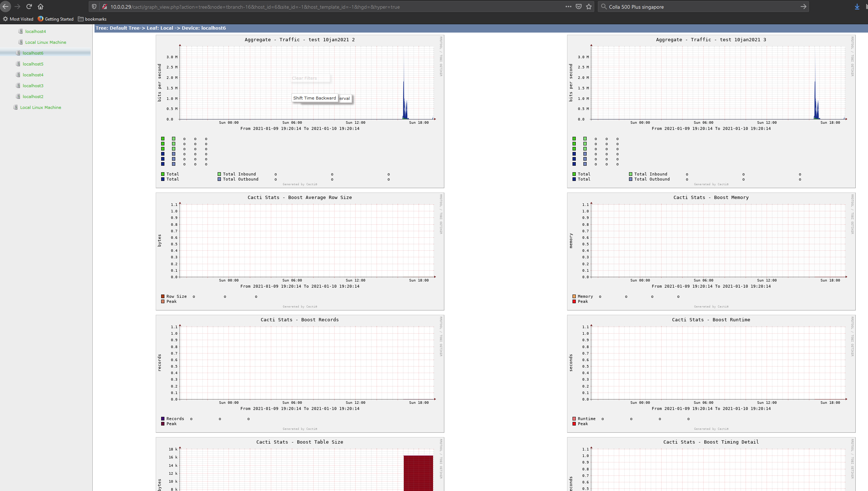Toggle the Memory legend square on Boost Memory graph
This screenshot has width=868, height=491.
[x=574, y=296]
